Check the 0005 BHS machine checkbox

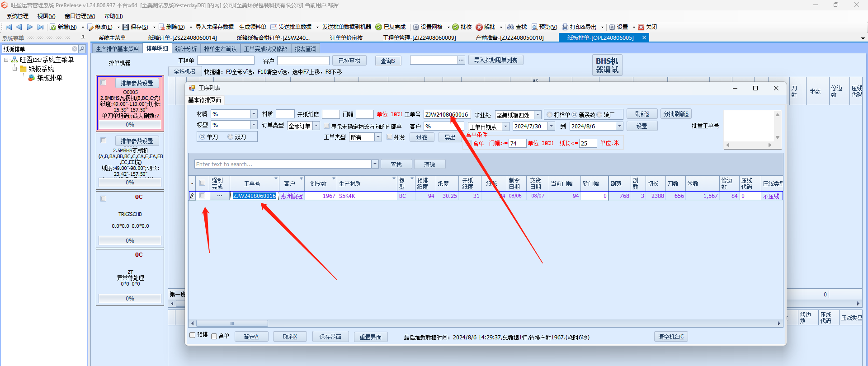click(x=104, y=83)
